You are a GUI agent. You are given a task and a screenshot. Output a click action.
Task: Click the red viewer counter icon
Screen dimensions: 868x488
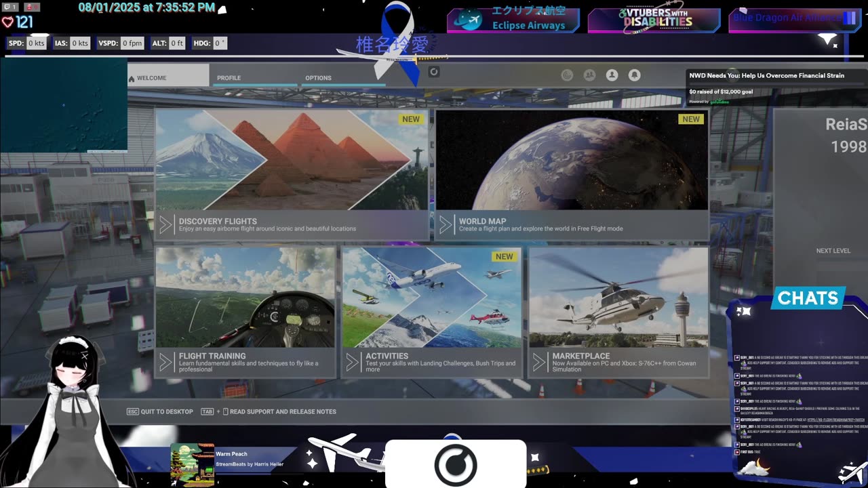(x=31, y=7)
